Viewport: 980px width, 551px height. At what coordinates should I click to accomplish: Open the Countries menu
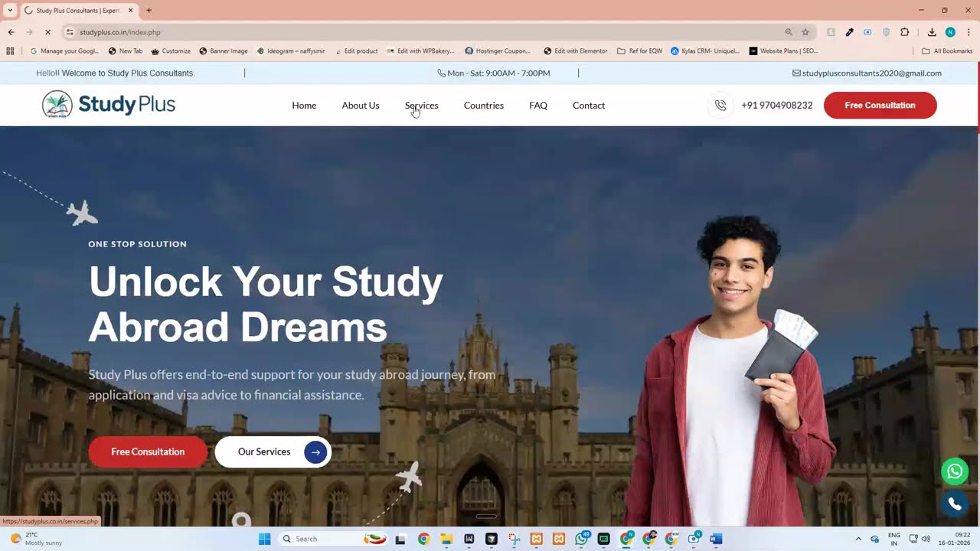484,106
